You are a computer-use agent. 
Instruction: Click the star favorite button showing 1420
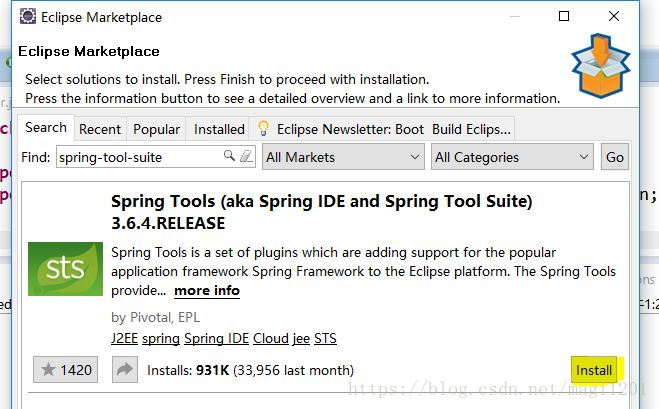66,370
